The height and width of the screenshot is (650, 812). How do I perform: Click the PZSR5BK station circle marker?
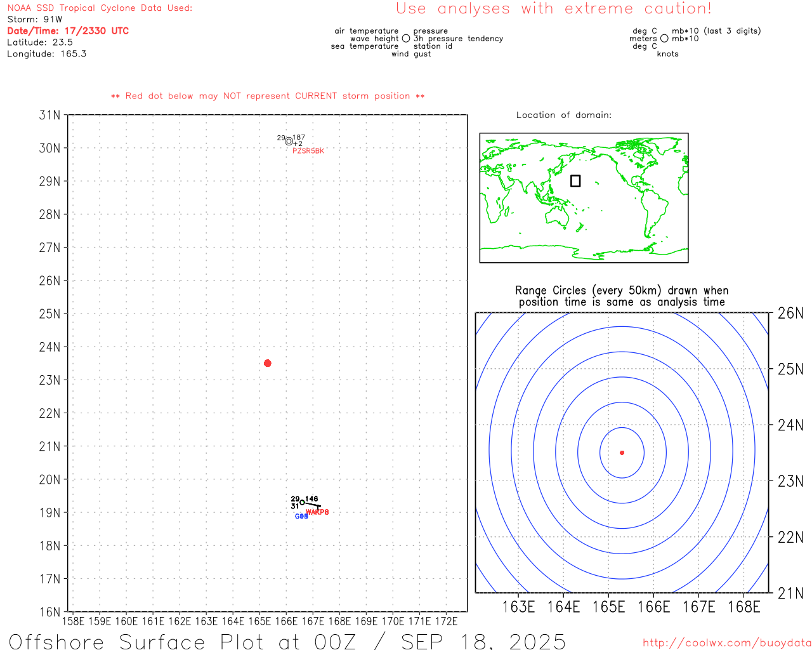[289, 141]
